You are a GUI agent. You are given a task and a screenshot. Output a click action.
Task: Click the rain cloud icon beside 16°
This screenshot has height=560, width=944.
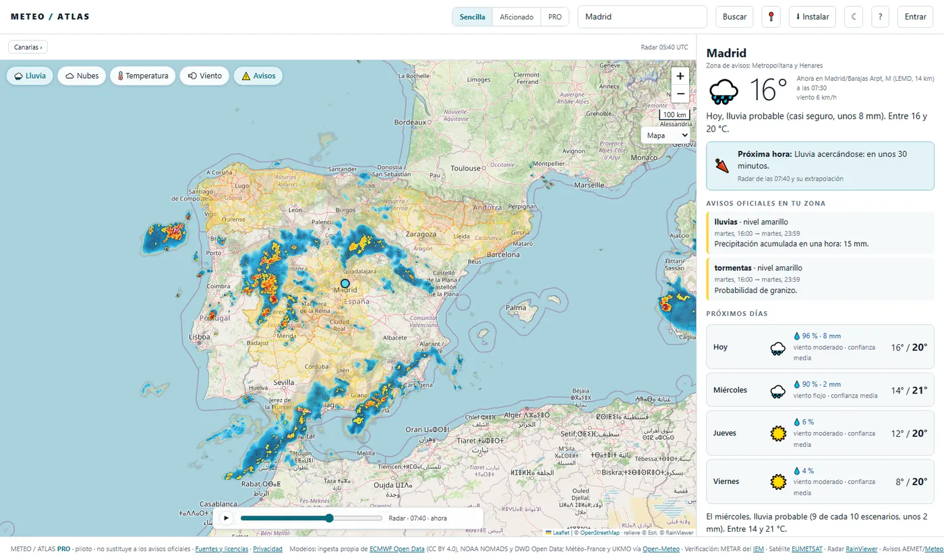[723, 91]
